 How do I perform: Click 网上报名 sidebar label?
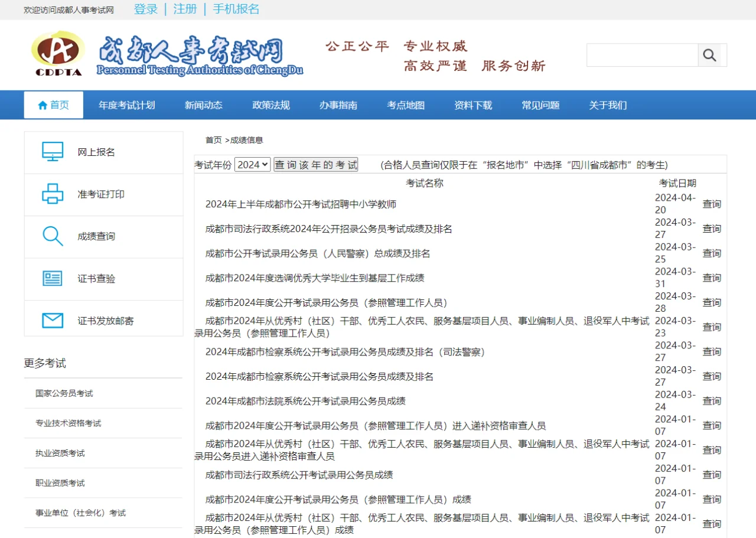click(x=96, y=152)
